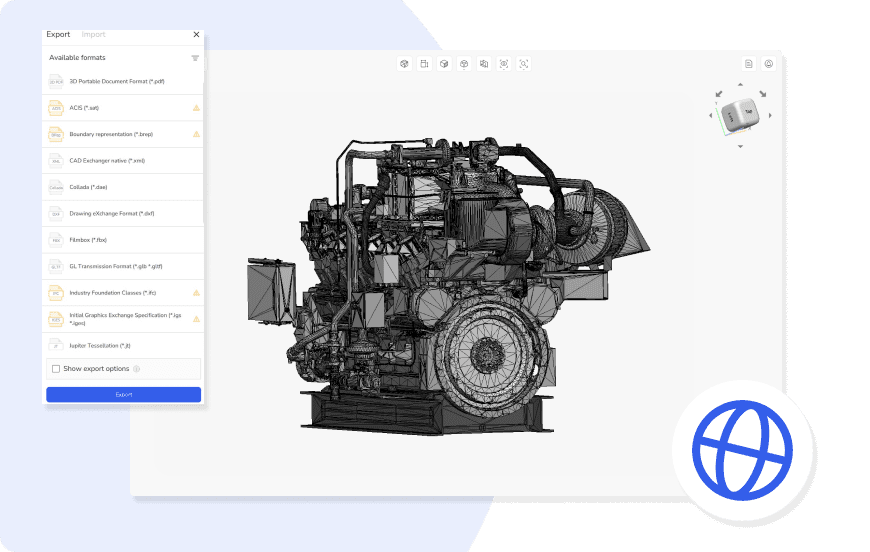Close the Export panel
The image size is (870, 552).
point(196,34)
